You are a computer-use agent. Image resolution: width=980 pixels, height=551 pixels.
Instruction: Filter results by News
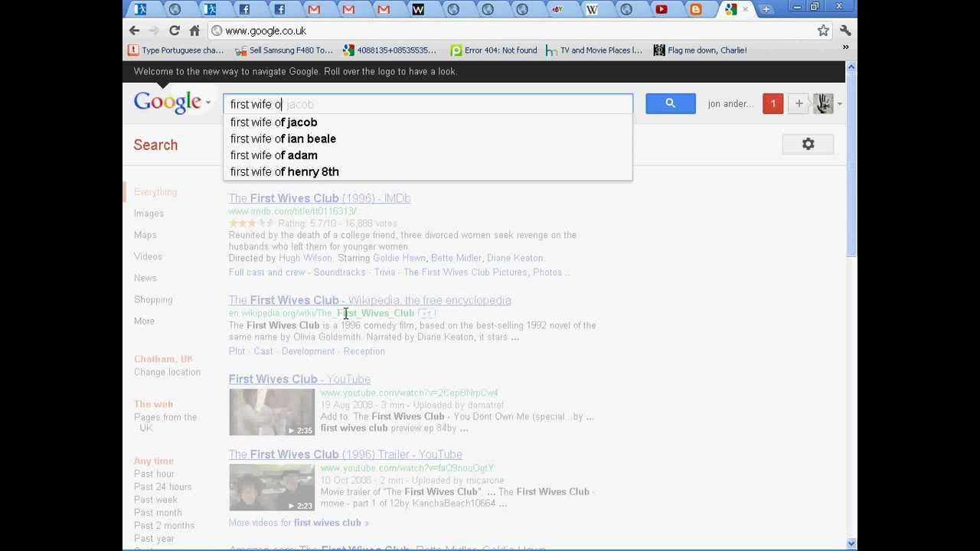[x=145, y=278]
